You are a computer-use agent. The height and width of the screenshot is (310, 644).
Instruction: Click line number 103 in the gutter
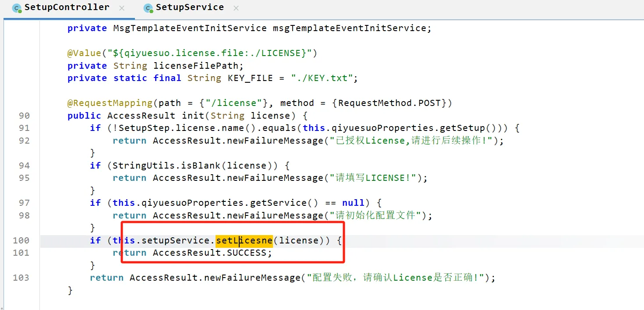click(21, 278)
